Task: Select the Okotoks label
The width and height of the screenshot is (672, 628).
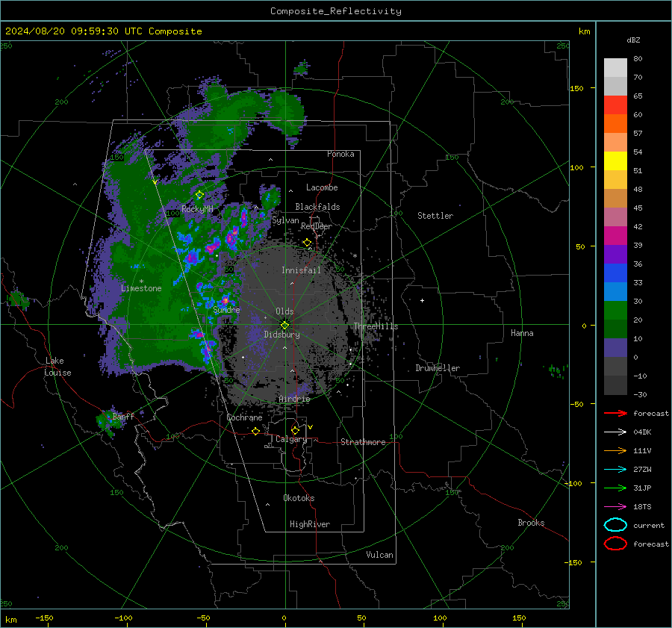Action: tap(299, 498)
